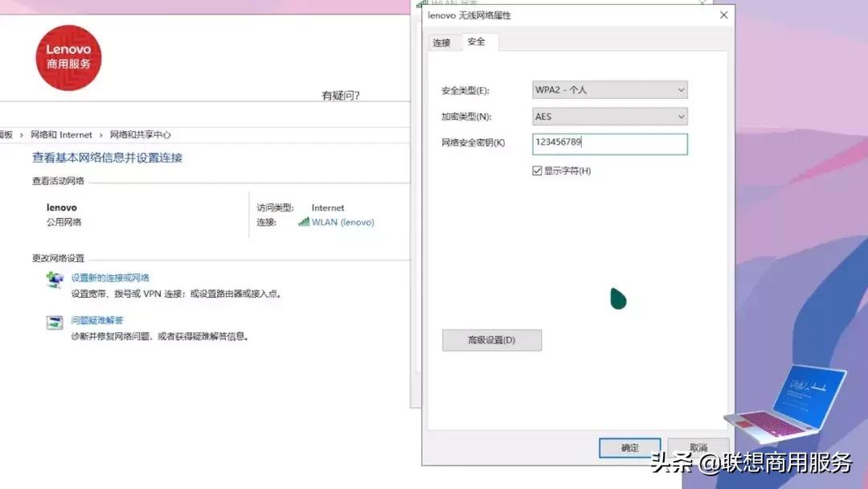
Task: Click the 查看基本网络信息并设置连接 heading link
Action: click(108, 158)
